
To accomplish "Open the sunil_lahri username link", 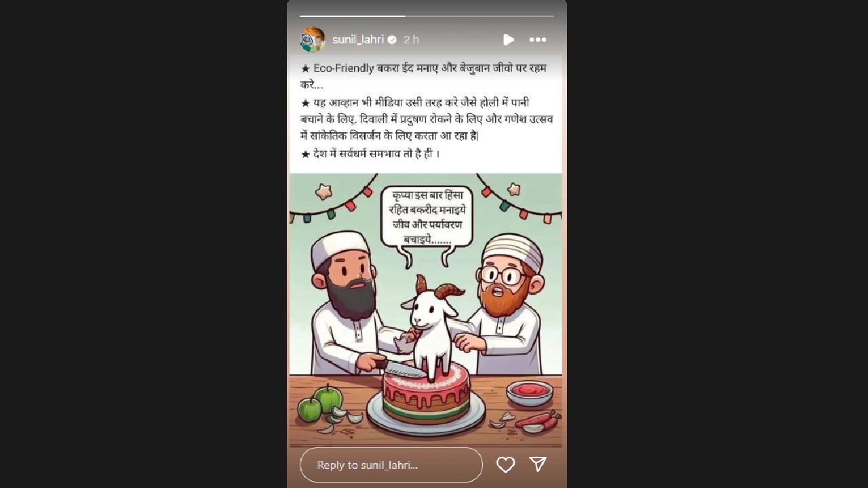I will click(358, 40).
